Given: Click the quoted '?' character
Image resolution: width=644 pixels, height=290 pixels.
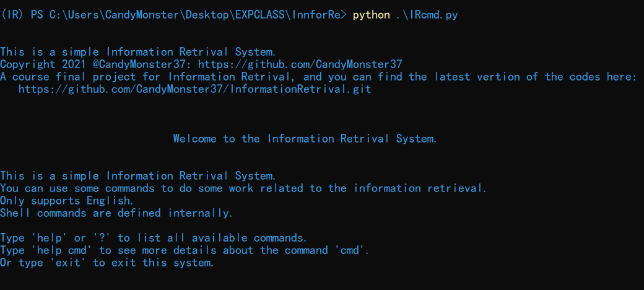Looking at the screenshot, I should tap(102, 238).
